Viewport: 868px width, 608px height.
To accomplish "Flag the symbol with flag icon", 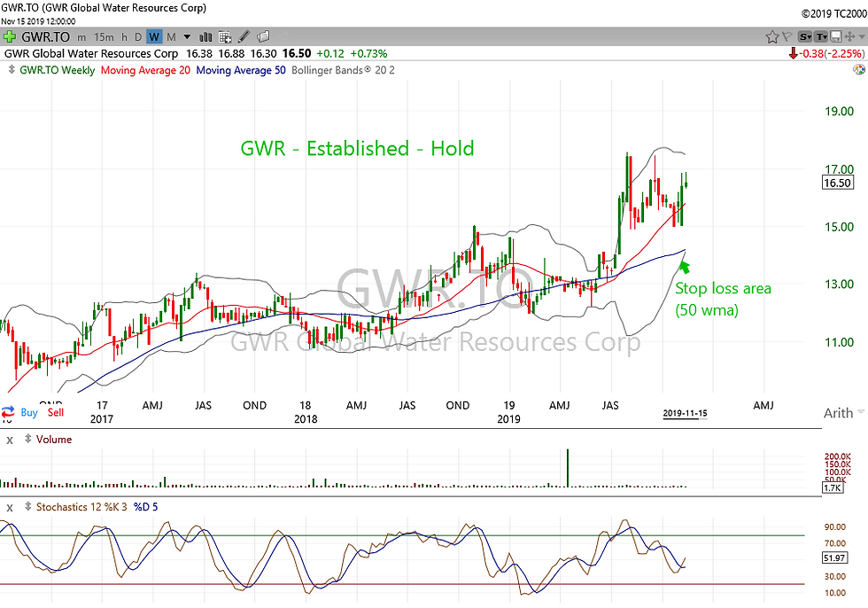I will point(787,37).
